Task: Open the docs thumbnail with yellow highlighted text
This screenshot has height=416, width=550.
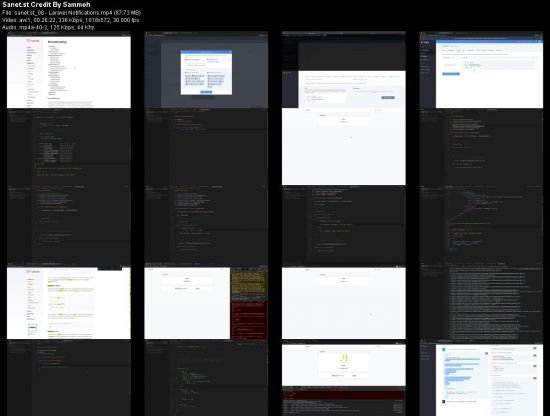Action: pyautogui.click(x=69, y=301)
